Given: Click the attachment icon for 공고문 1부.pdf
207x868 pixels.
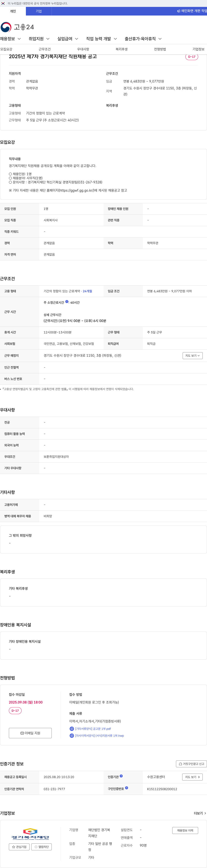Looking at the screenshot, I should (x=71, y=729).
